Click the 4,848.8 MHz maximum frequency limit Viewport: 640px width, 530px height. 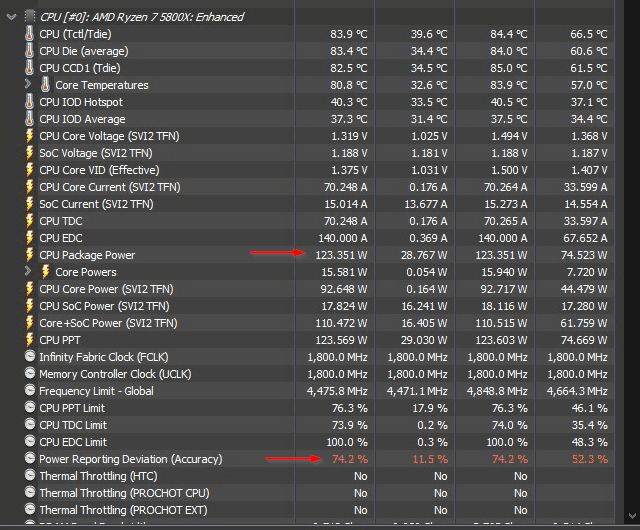click(x=497, y=391)
